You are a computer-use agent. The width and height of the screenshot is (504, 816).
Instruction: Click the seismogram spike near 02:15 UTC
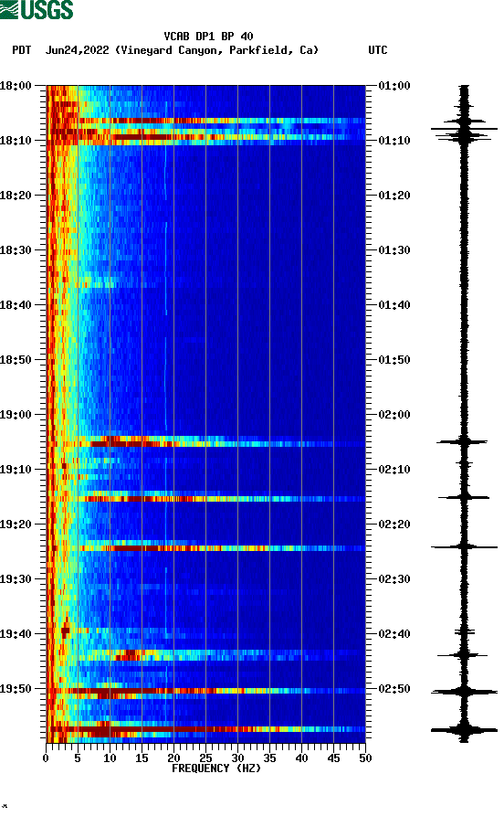464,497
